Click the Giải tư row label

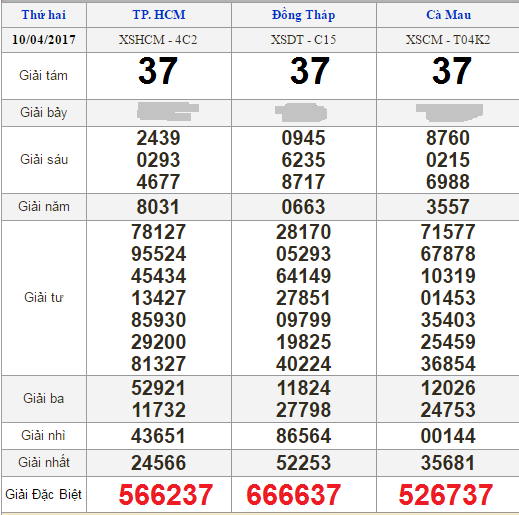[x=44, y=297]
